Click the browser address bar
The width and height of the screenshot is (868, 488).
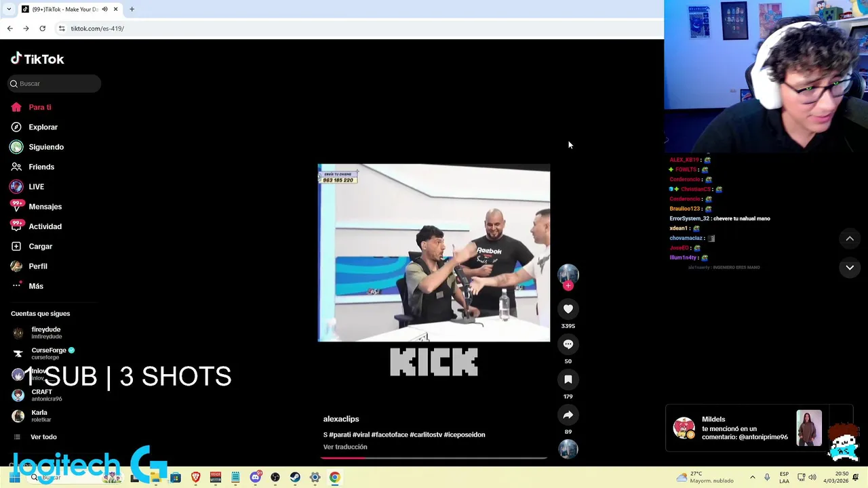(359, 28)
